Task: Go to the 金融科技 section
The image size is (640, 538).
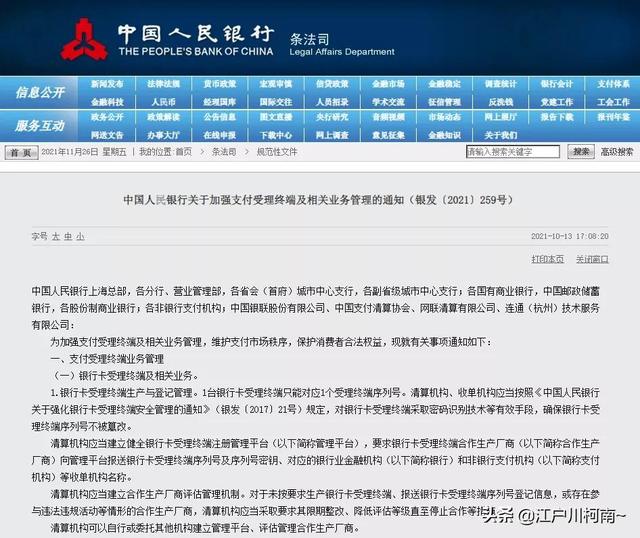Action: tap(107, 102)
